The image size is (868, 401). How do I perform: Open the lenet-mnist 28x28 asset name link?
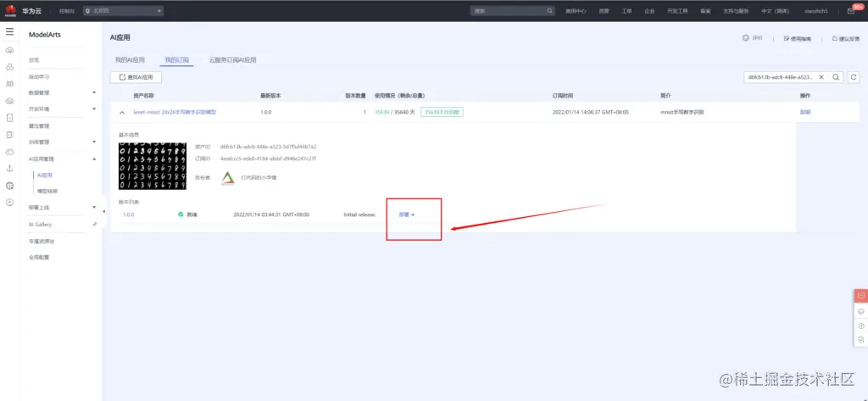pos(175,112)
